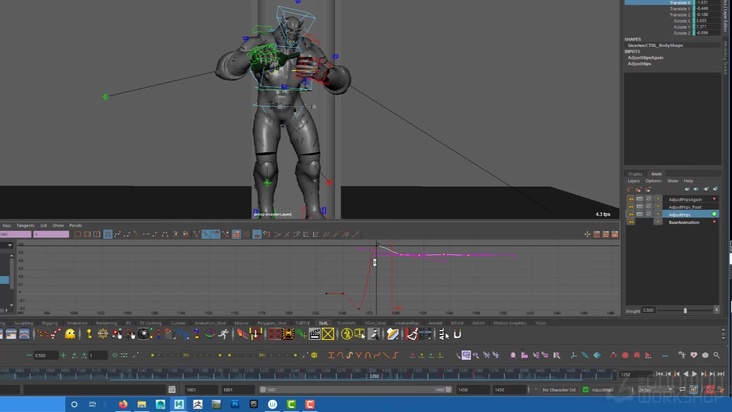
Task: Select the BaseAnimation layer
Action: point(684,222)
